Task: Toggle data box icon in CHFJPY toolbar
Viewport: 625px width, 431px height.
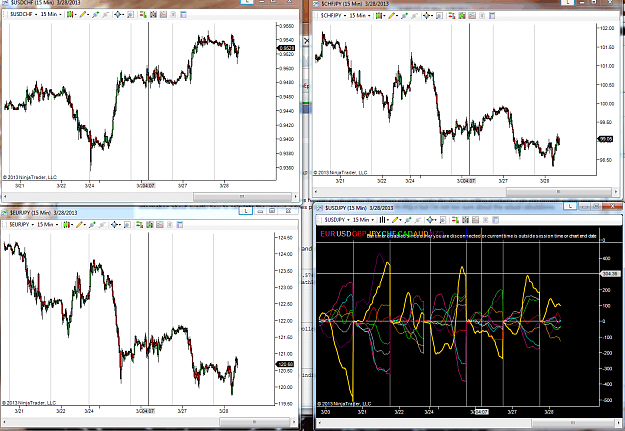Action: (439, 16)
